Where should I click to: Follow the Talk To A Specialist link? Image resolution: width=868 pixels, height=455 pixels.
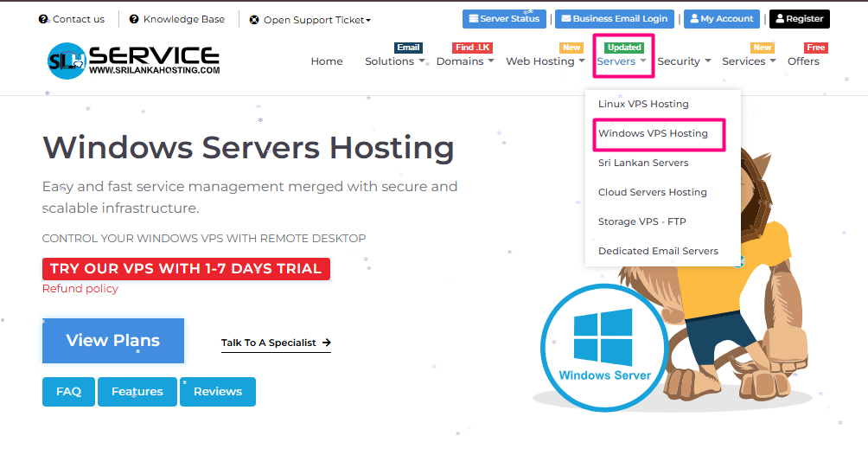[276, 343]
